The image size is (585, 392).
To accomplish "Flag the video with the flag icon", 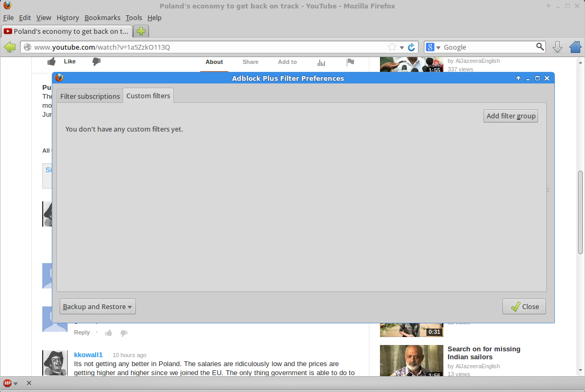I will [350, 62].
